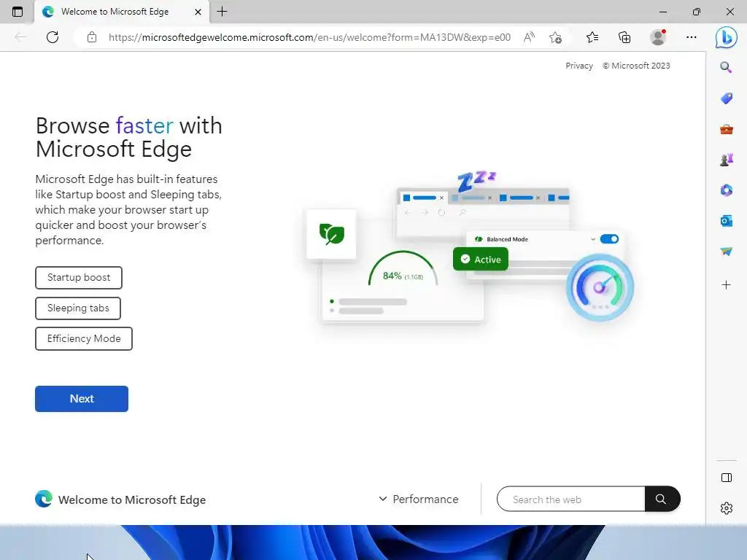Open the Bing Chat sidebar icon
The height and width of the screenshot is (560, 747).
click(726, 38)
